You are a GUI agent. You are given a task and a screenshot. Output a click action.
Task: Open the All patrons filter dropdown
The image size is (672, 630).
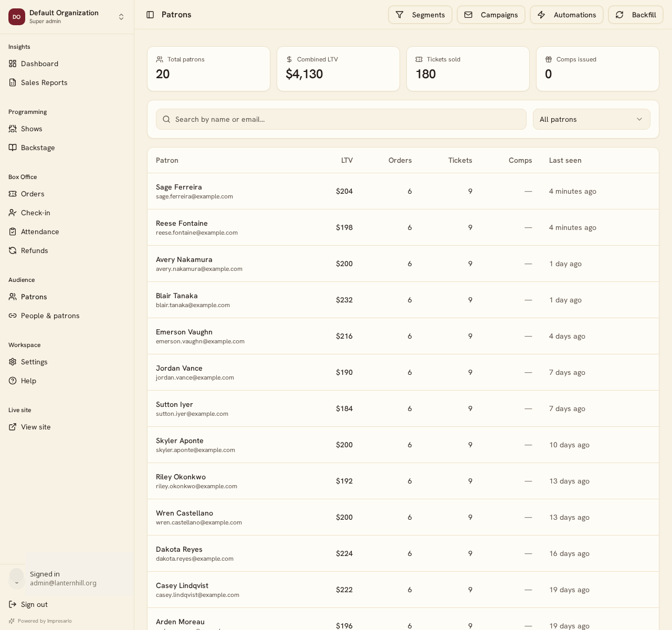coord(592,119)
